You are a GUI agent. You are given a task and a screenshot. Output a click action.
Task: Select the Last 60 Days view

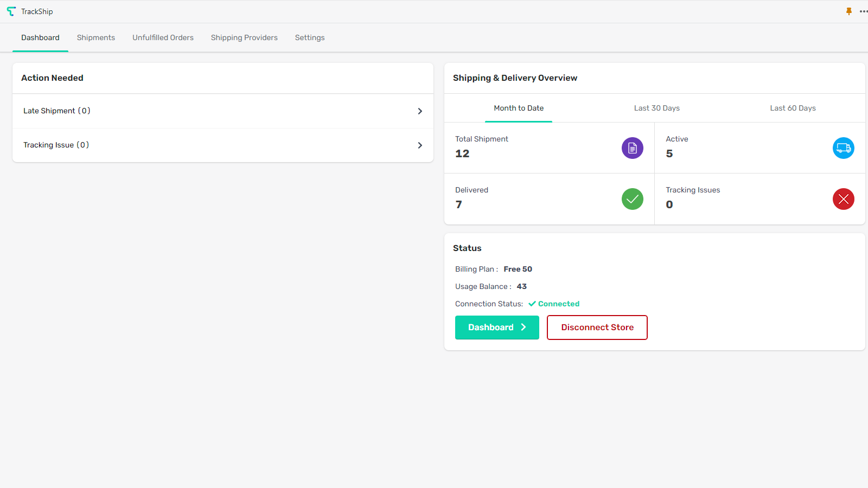(793, 108)
